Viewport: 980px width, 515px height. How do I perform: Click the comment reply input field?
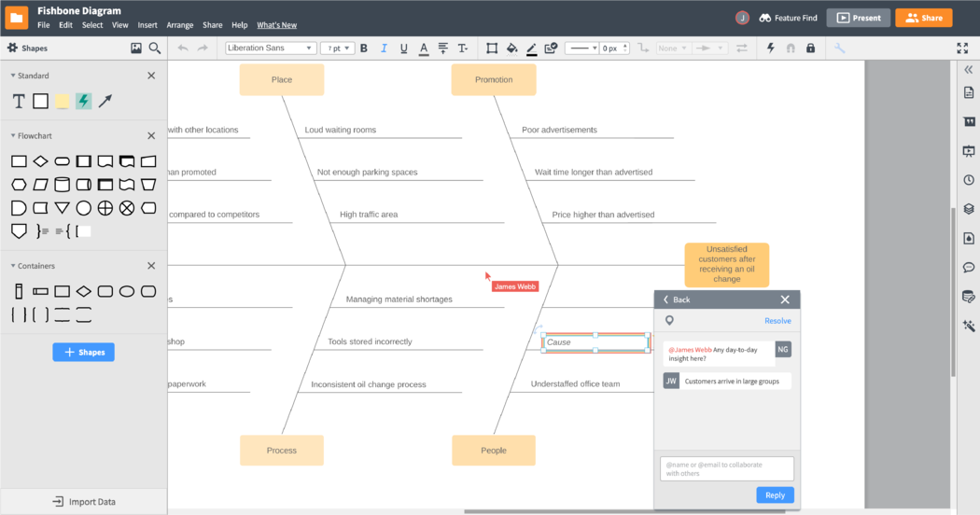pos(727,468)
